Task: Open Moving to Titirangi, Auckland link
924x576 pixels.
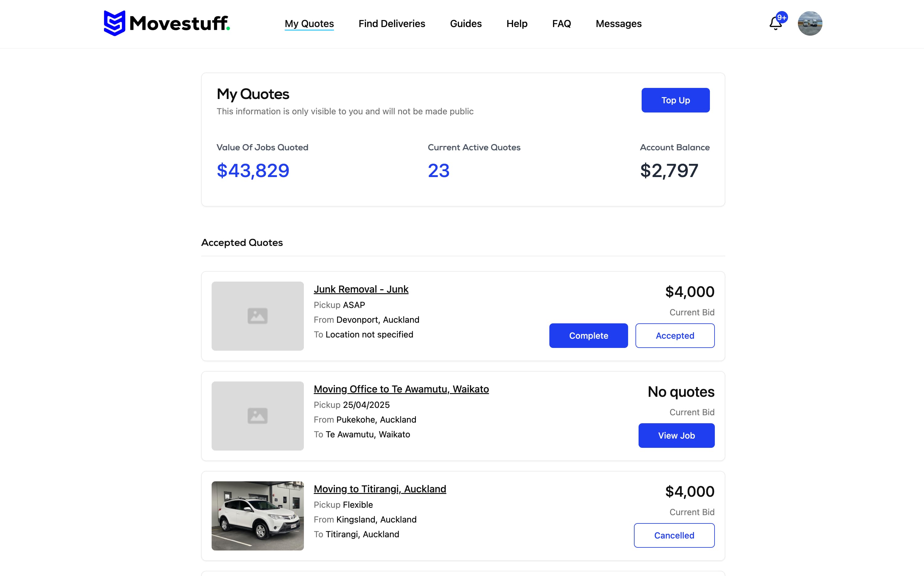Action: tap(380, 489)
